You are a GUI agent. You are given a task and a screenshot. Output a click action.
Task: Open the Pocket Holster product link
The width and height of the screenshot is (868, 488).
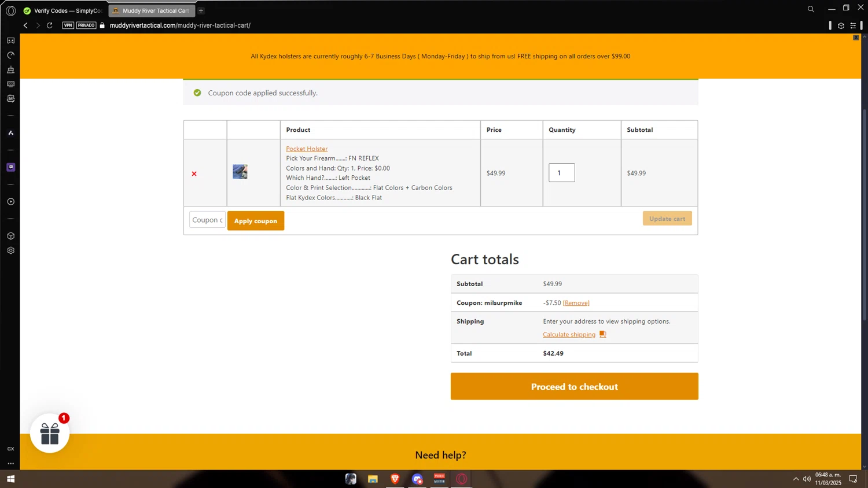tap(307, 149)
